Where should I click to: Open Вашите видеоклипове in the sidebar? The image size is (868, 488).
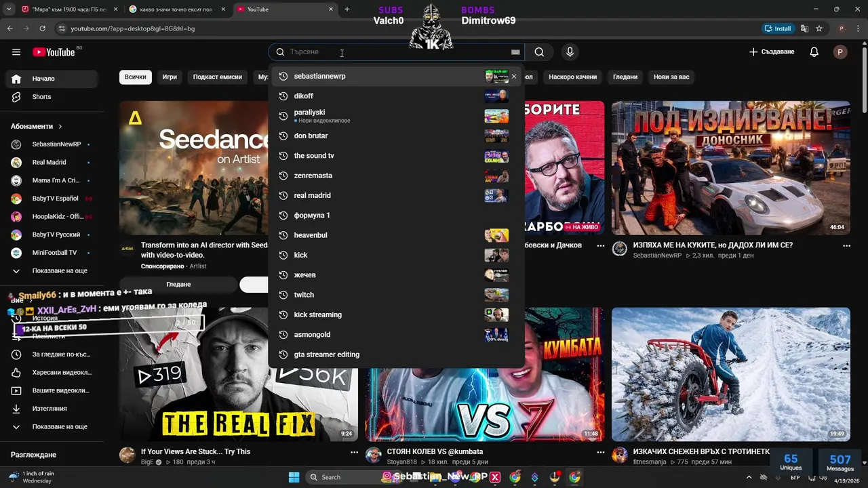point(52,390)
